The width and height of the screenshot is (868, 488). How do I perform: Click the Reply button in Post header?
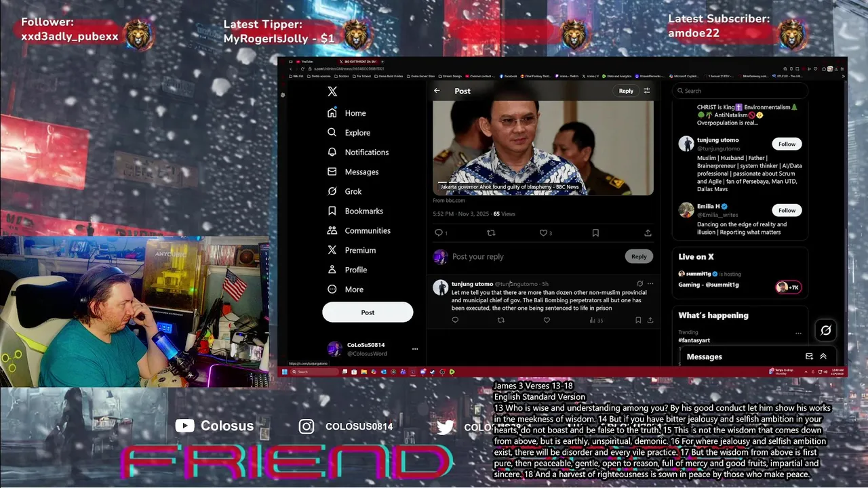[x=626, y=91]
